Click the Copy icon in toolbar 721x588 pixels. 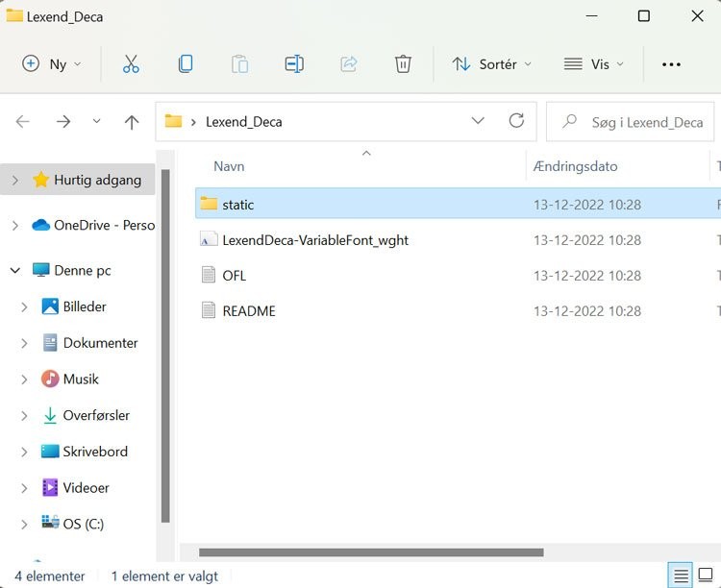186,64
